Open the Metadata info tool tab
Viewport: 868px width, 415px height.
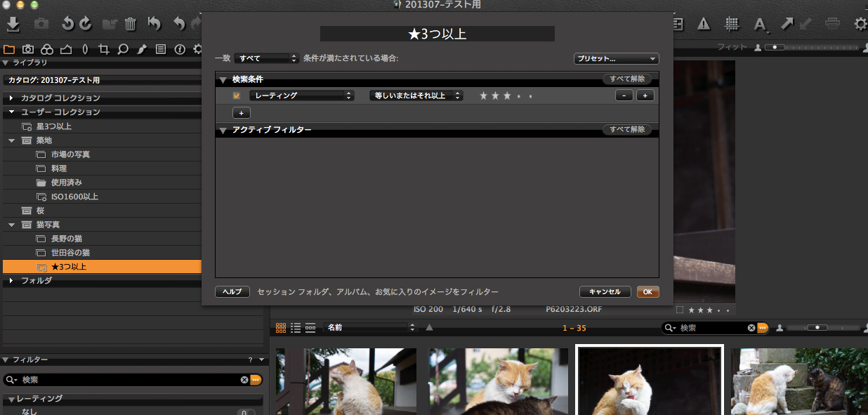point(180,49)
